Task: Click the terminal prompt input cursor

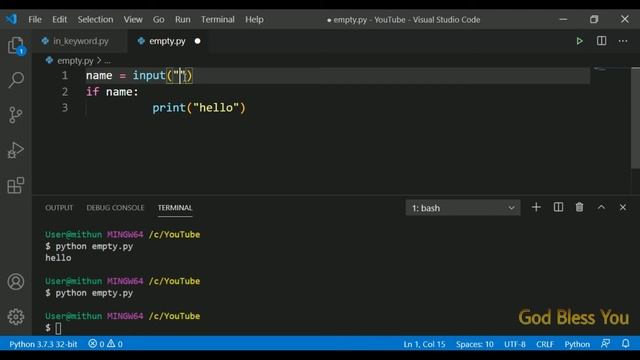Action: coord(58,328)
